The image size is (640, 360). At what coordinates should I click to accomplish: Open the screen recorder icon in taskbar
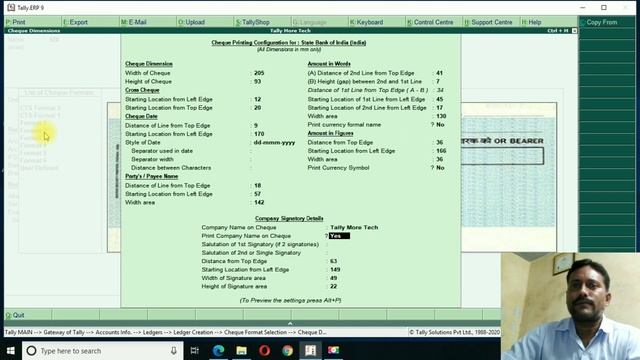333,351
